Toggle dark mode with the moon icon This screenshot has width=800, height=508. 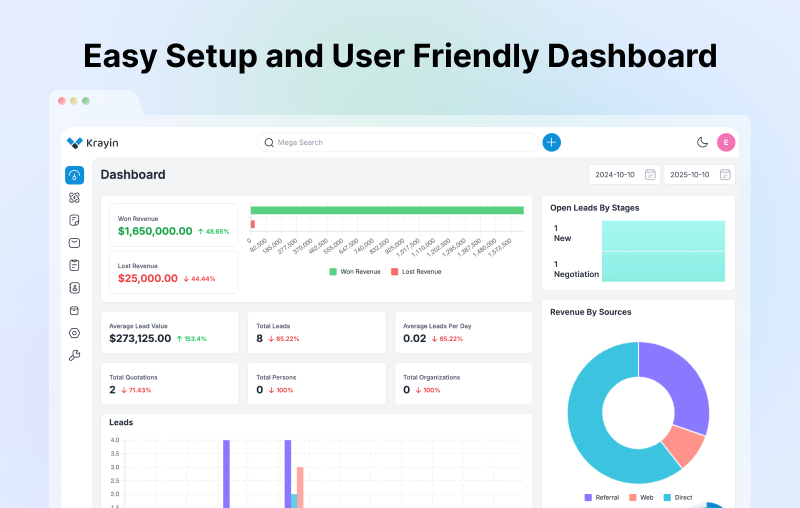(x=702, y=142)
